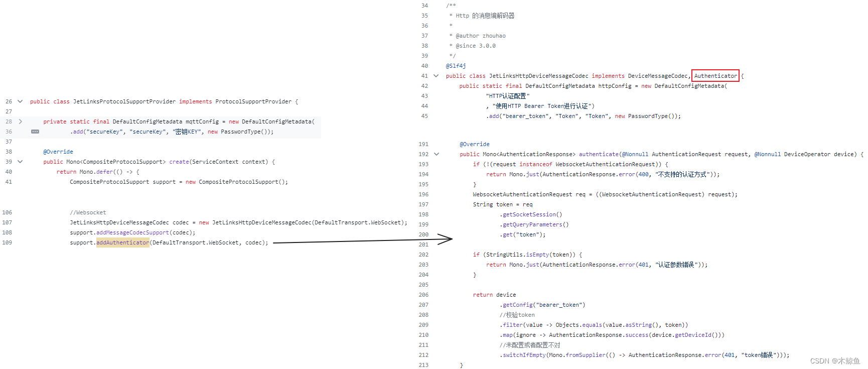Image resolution: width=868 pixels, height=369 pixels.
Task: Click the get("token") call on line 200
Action: coord(522,234)
